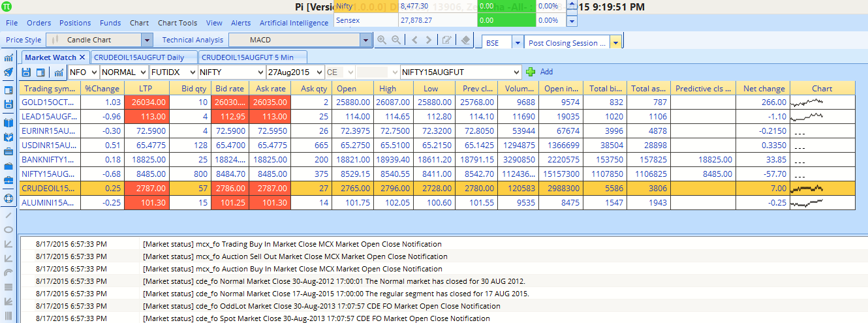Select the arc drawing tool in sidebar
This screenshot has width=868, height=323.
click(8, 273)
